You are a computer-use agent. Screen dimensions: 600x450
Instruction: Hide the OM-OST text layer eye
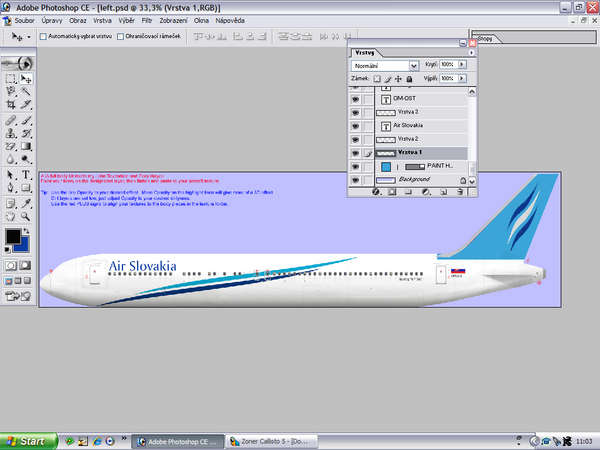355,99
